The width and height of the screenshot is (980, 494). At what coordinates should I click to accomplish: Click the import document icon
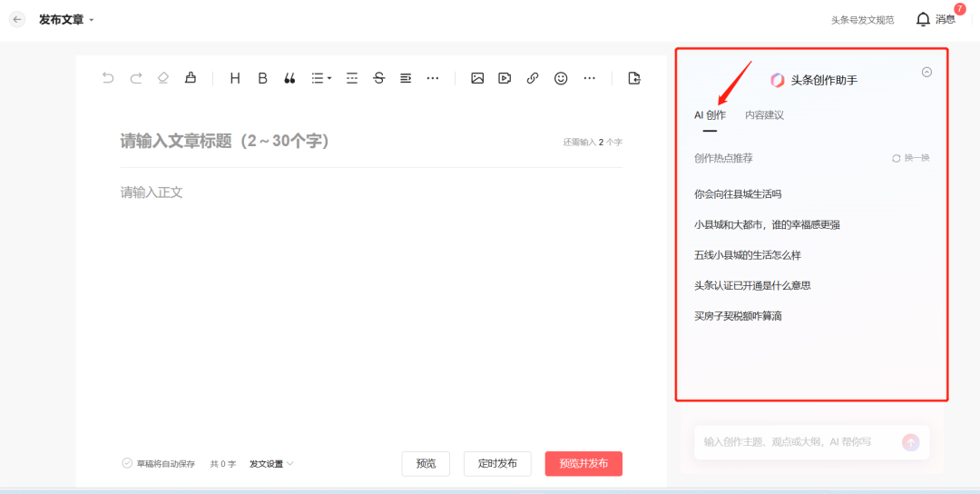634,78
